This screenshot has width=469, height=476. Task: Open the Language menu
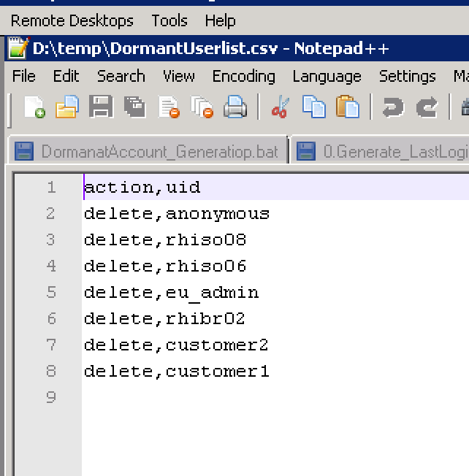327,76
